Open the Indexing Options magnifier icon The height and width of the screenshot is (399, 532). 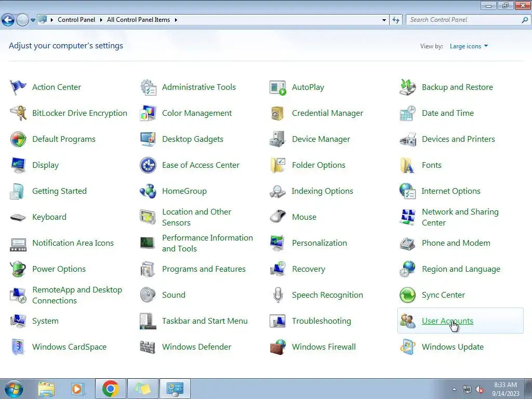click(278, 191)
